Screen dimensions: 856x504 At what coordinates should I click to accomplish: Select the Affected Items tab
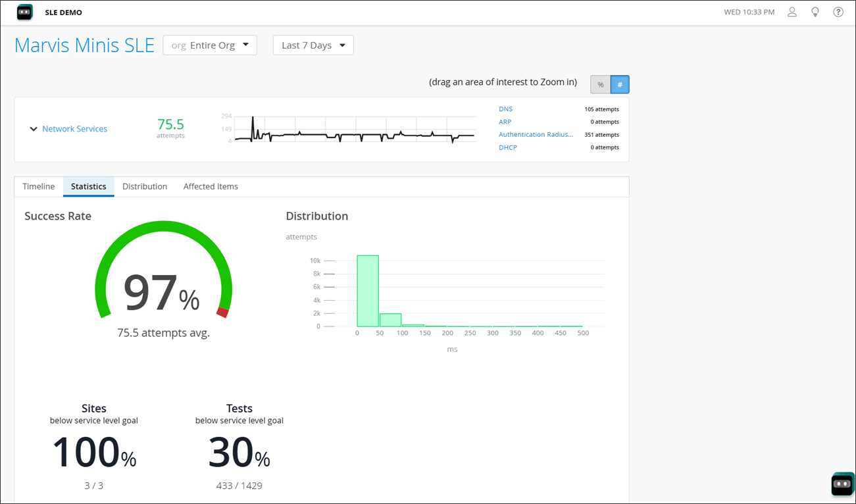(211, 186)
